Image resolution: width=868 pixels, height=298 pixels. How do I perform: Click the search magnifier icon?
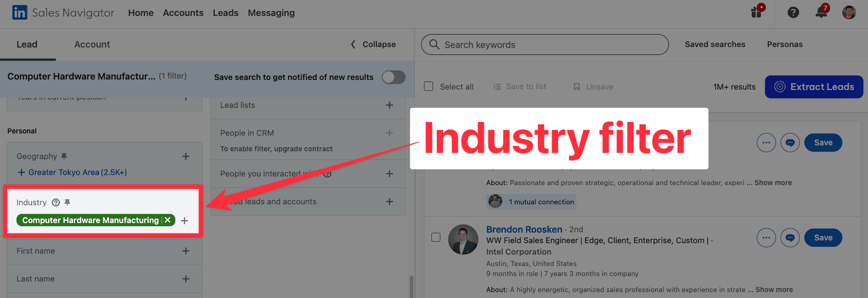pyautogui.click(x=434, y=44)
